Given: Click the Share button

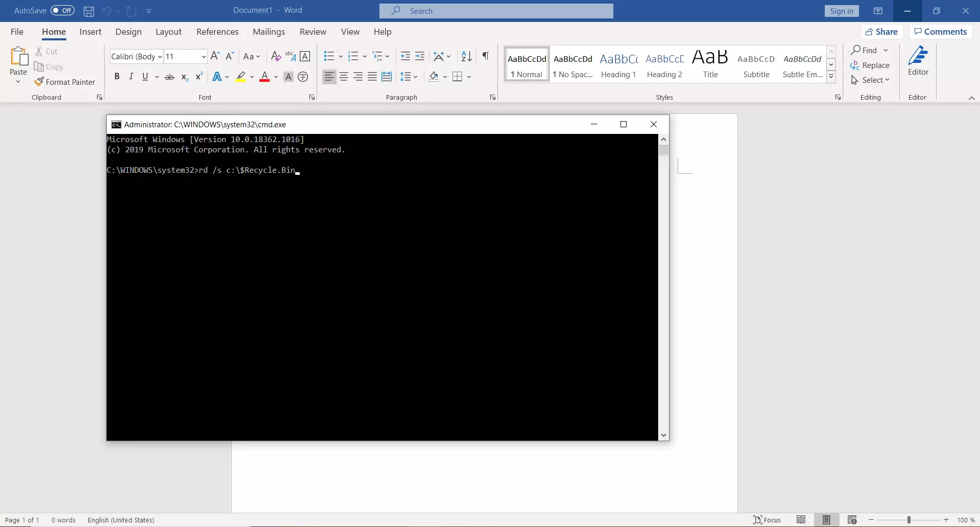Looking at the screenshot, I should (x=882, y=32).
